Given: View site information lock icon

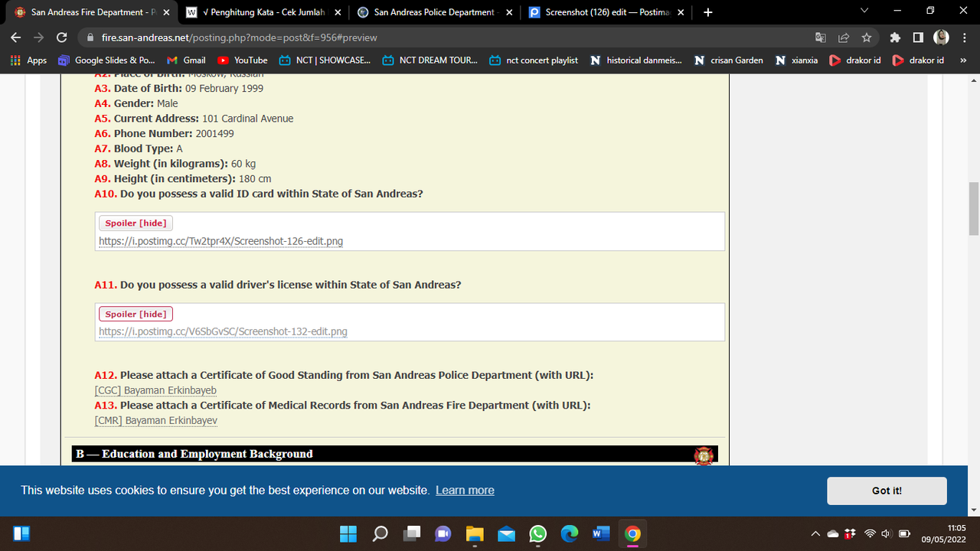Looking at the screenshot, I should point(90,37).
